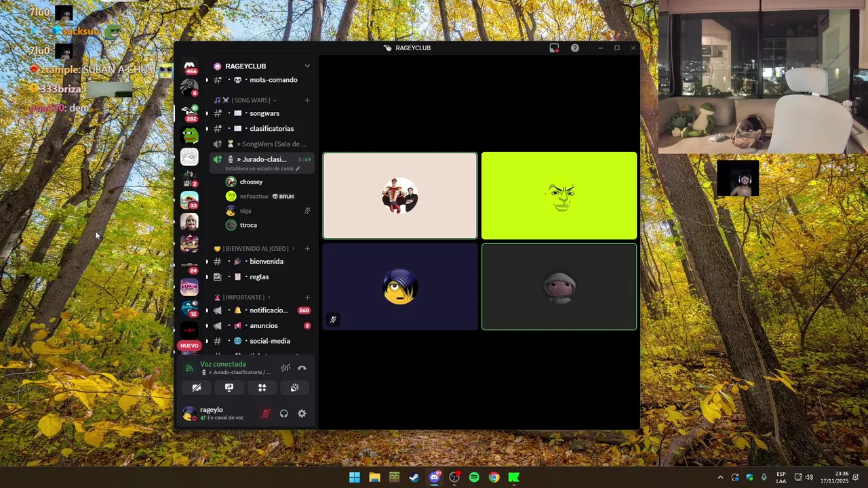868x488 pixels.
Task: Open server icon showing 33 badge
Action: click(x=189, y=201)
